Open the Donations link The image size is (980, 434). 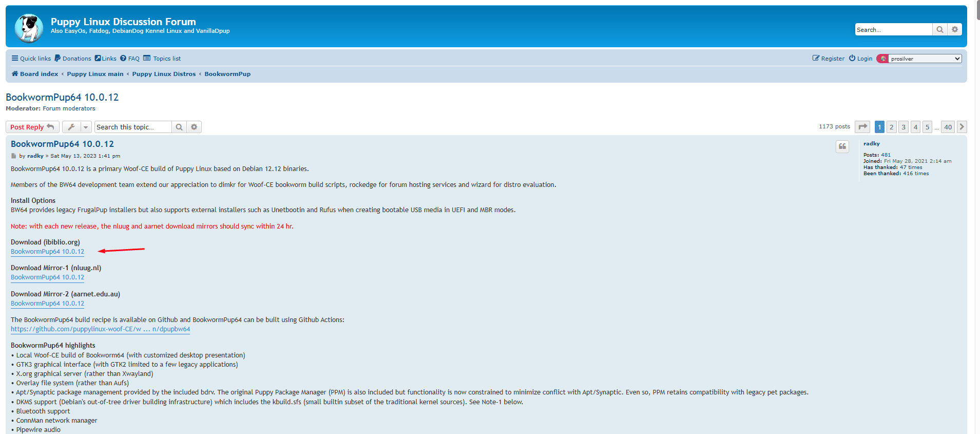coord(73,59)
